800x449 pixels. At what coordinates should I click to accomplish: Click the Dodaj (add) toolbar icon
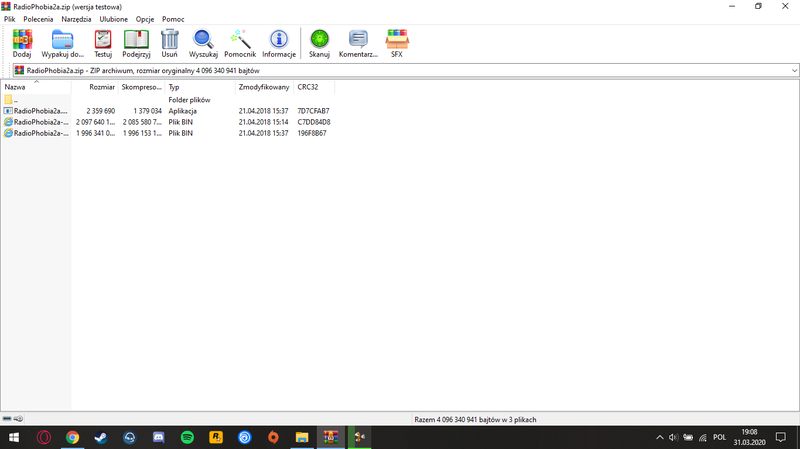pyautogui.click(x=22, y=41)
